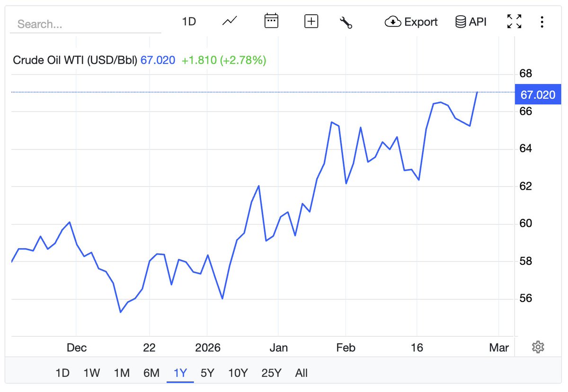Select the 1M range tab
Image resolution: width=568 pixels, height=392 pixels.
(x=122, y=373)
